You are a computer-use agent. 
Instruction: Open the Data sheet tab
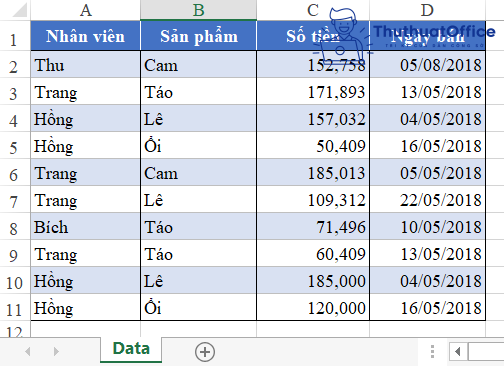tap(131, 349)
